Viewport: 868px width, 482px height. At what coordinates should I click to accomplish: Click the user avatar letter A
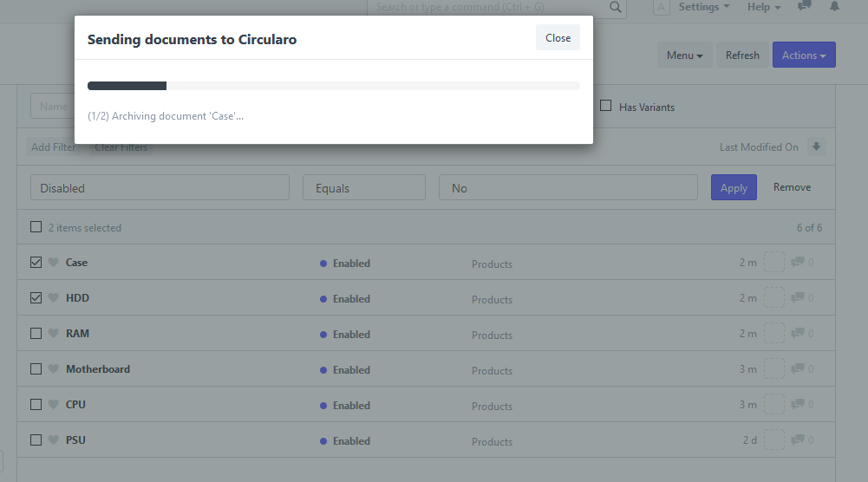coord(662,7)
